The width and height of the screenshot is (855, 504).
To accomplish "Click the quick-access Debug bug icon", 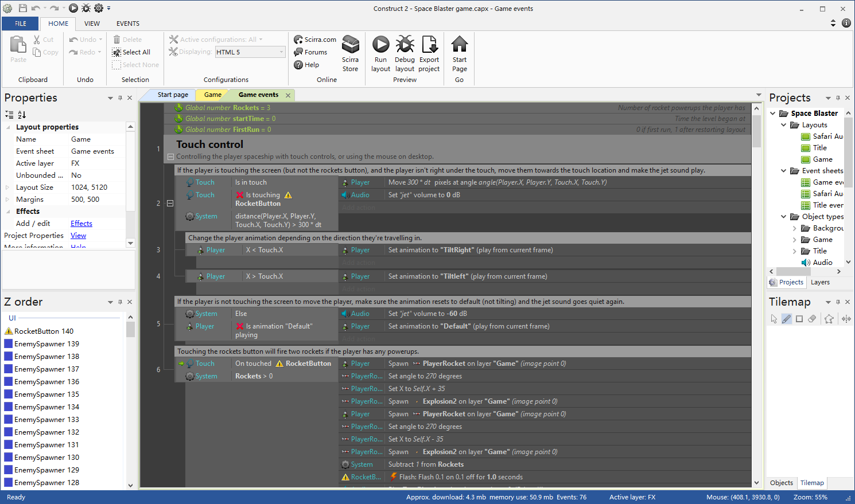I will click(x=86, y=8).
